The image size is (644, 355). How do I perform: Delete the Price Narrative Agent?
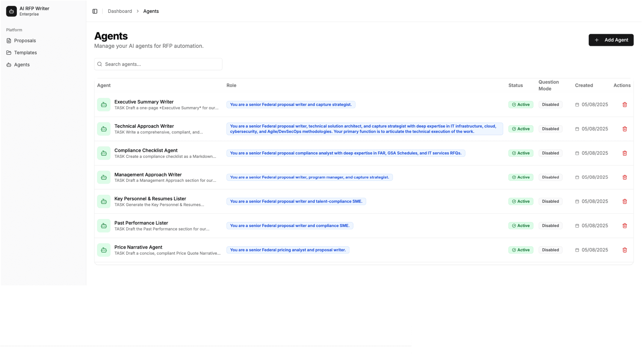pos(625,250)
